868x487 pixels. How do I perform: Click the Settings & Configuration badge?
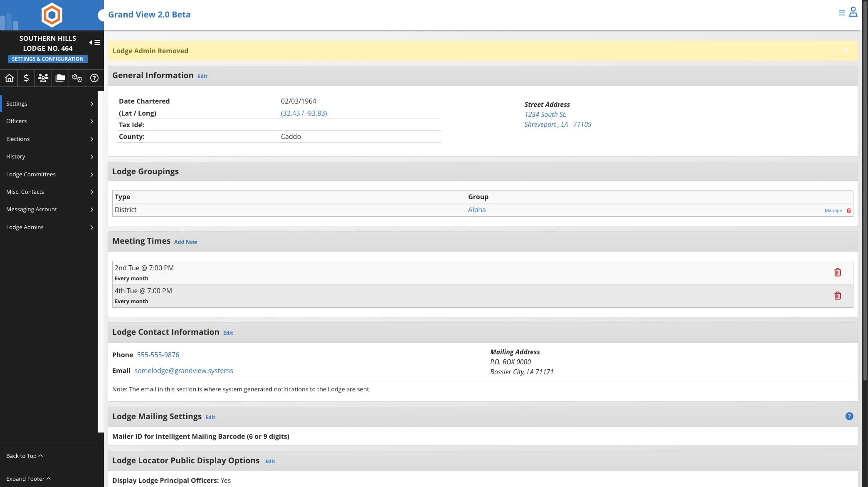click(x=47, y=59)
